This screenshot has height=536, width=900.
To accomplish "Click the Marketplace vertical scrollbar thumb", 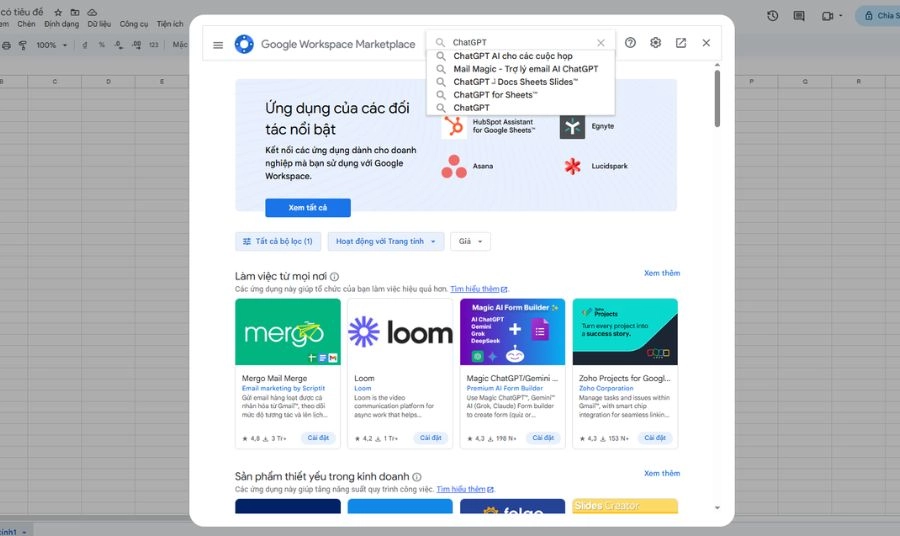I will 717,98.
